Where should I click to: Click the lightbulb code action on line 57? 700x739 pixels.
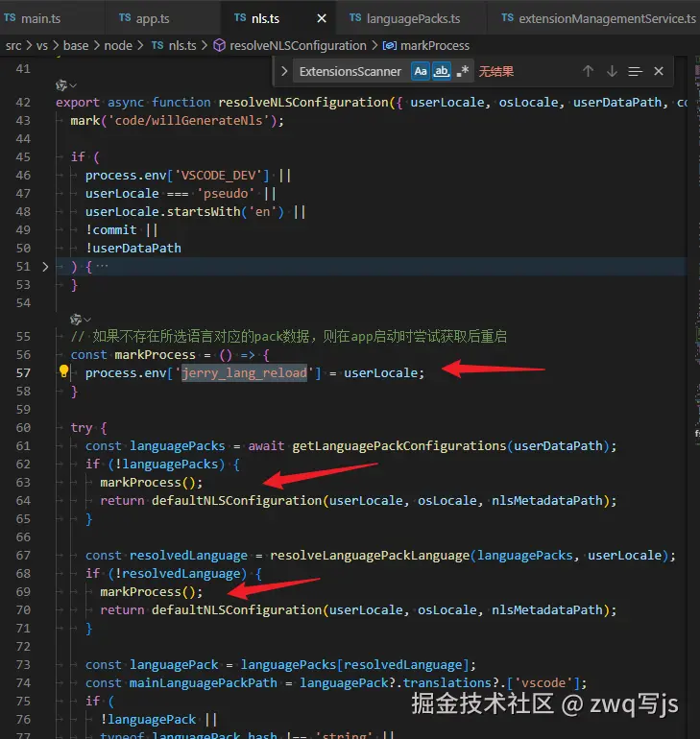63,371
